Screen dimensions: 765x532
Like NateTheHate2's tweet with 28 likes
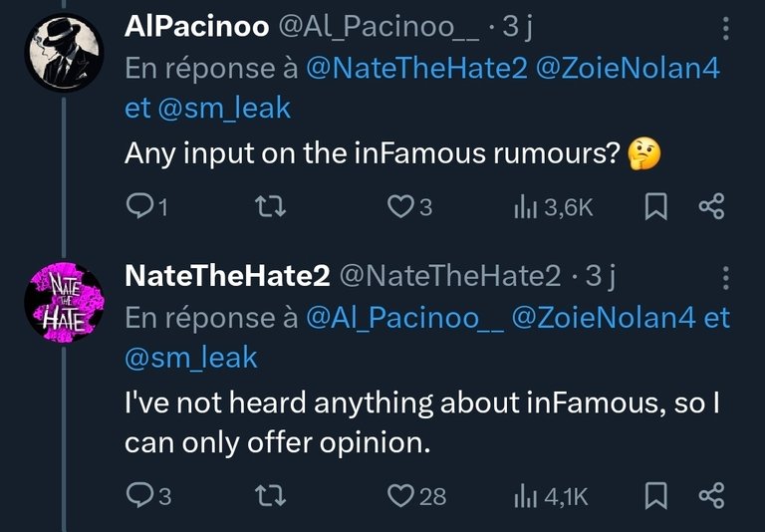(416, 496)
